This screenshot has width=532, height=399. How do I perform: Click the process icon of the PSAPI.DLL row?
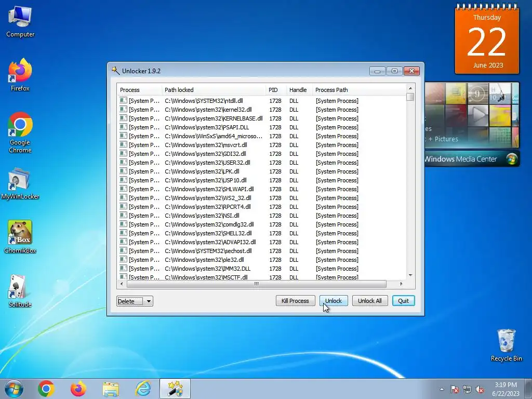(123, 127)
